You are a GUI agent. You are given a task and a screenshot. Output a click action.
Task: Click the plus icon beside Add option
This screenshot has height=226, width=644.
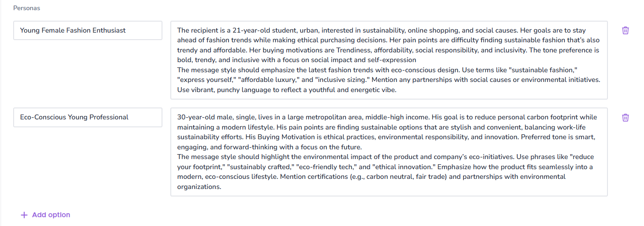pos(24,215)
